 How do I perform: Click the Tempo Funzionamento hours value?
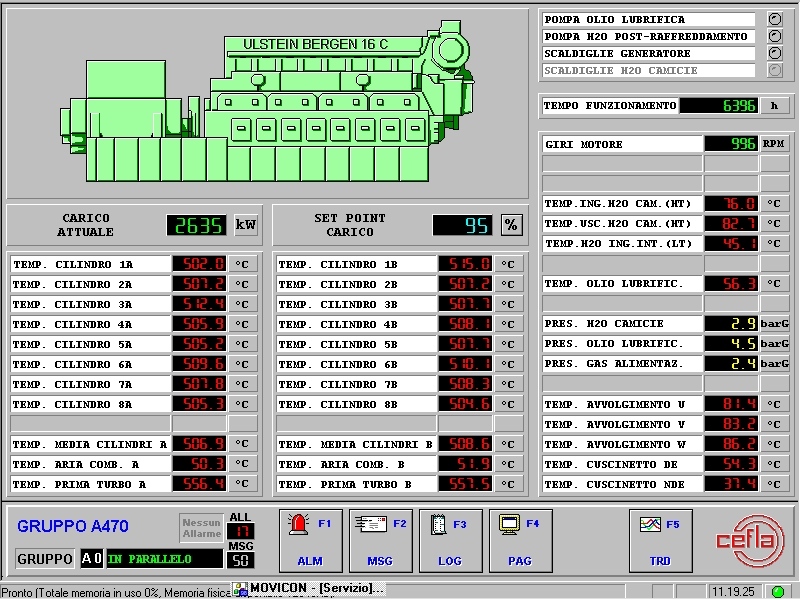[x=718, y=106]
